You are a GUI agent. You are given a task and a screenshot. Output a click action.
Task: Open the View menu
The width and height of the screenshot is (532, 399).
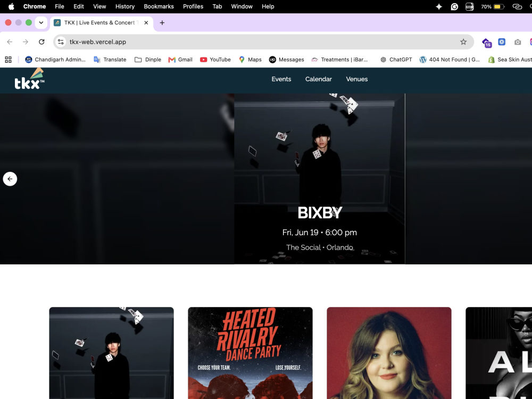click(99, 6)
